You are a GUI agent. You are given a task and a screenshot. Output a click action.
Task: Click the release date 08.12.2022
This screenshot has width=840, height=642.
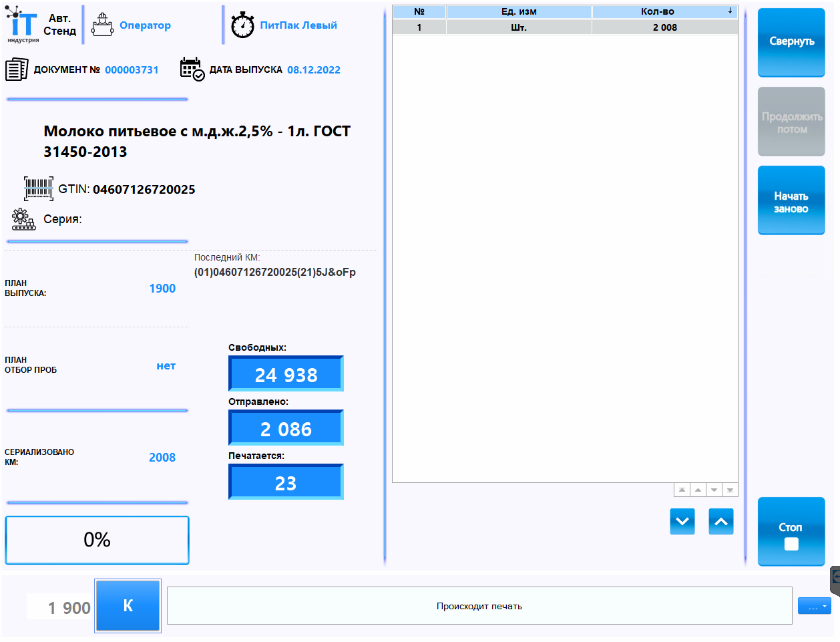click(x=314, y=70)
